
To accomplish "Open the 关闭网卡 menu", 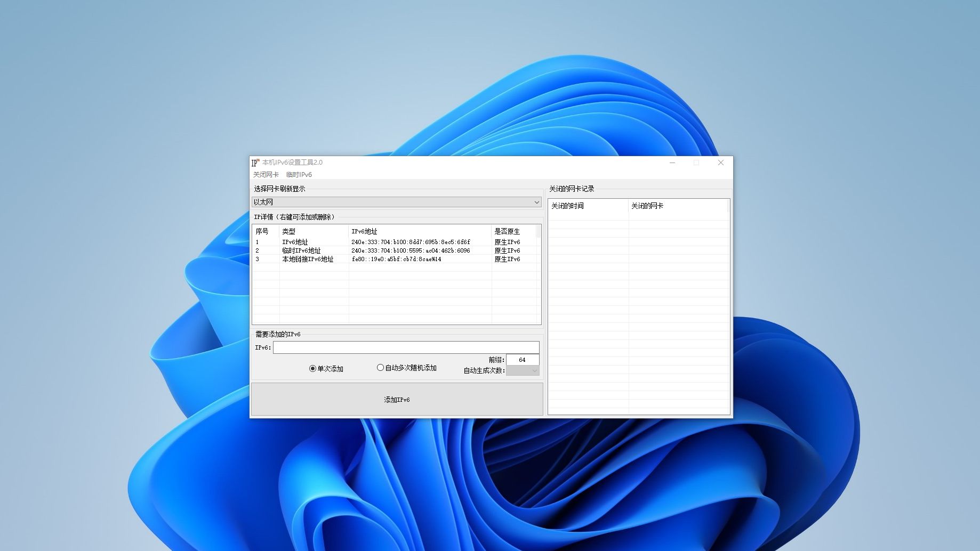I will [266, 174].
